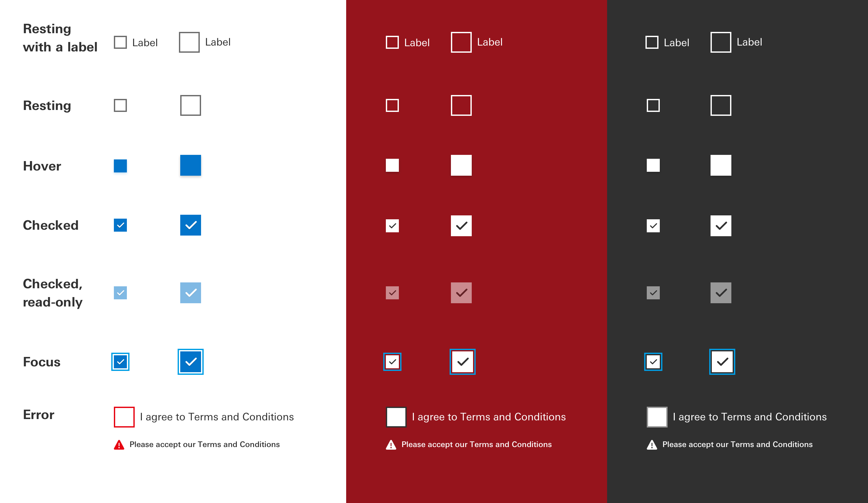This screenshot has height=503, width=868.
Task: Click small pink read-only checkbox on red panel
Action: point(392,293)
